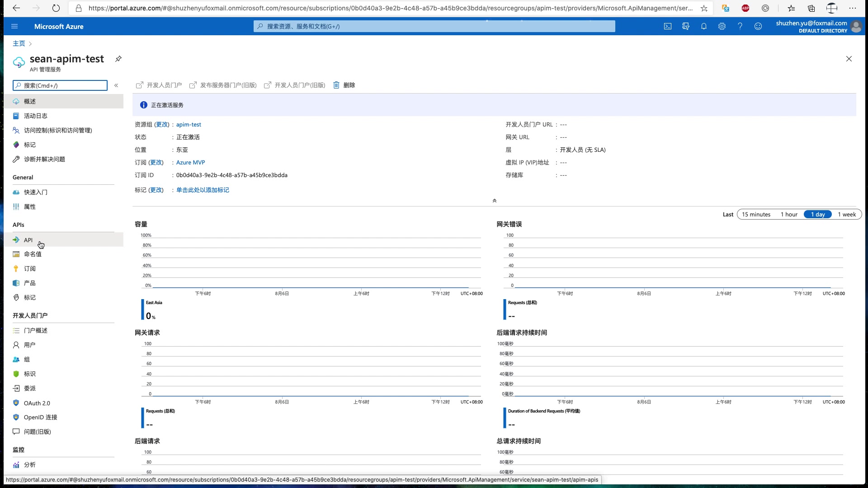
Task: Open the notifications bell
Action: click(703, 26)
